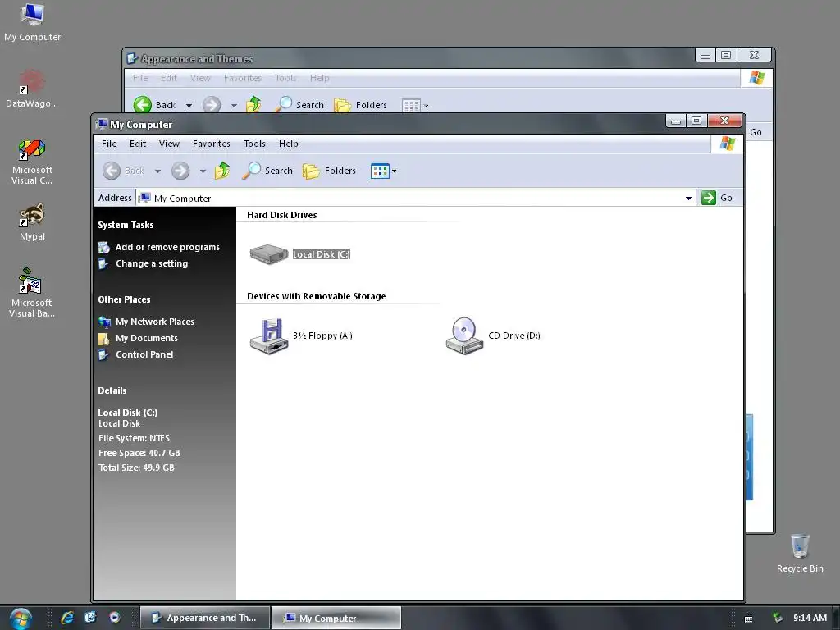Viewport: 840px width, 630px height.
Task: Open the Favorites menu in My Computer
Action: point(212,144)
